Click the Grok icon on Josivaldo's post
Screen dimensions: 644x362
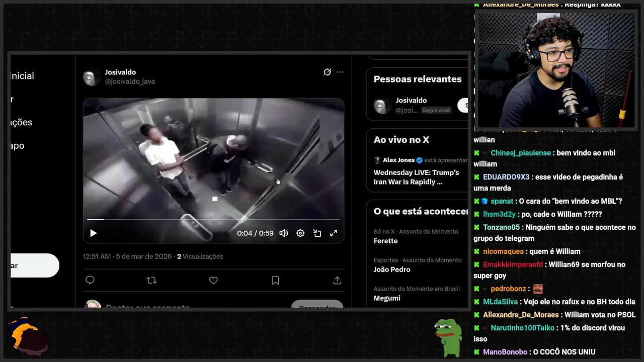(x=327, y=72)
